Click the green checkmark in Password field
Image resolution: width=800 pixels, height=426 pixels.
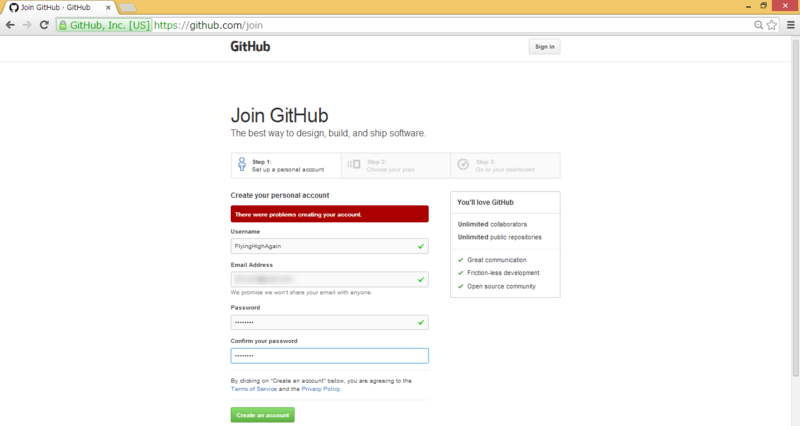421,322
